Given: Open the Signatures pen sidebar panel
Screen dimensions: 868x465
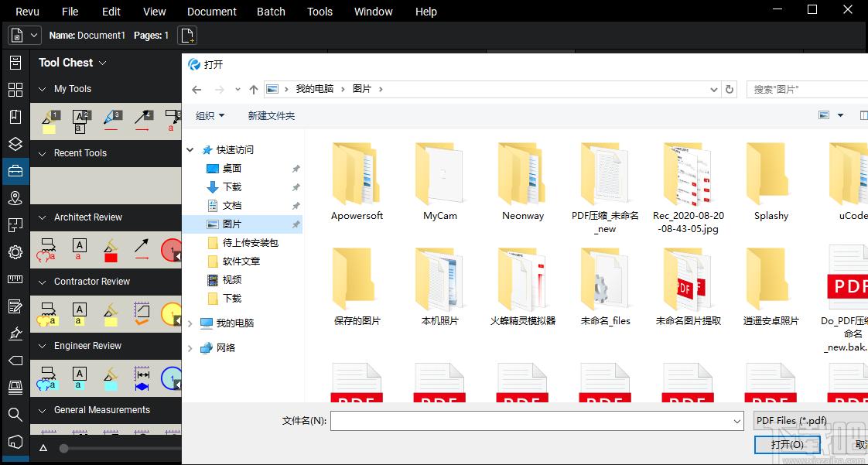Looking at the screenshot, I should click(15, 333).
